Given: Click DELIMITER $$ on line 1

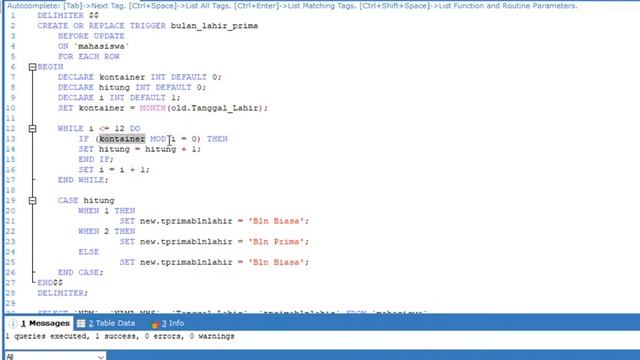Looking at the screenshot, I should tap(68, 16).
